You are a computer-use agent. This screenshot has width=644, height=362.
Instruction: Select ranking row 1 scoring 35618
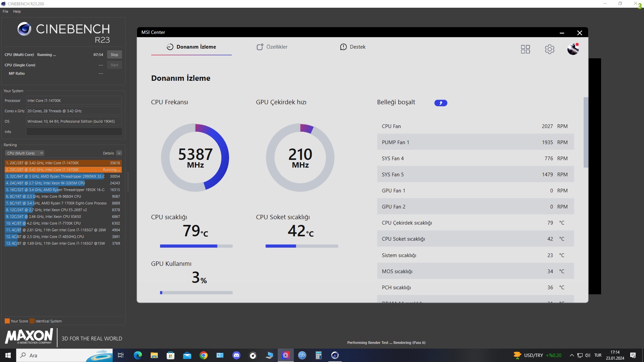click(63, 163)
